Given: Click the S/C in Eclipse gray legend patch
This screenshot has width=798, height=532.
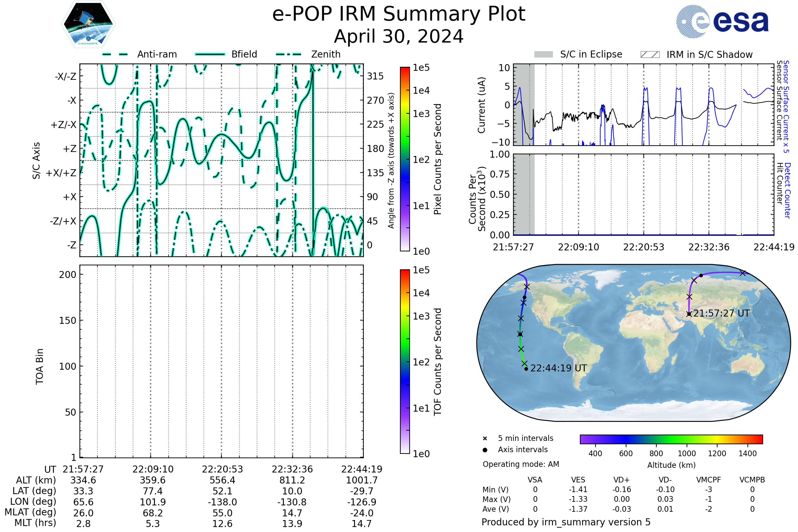Looking at the screenshot, I should pos(543,55).
